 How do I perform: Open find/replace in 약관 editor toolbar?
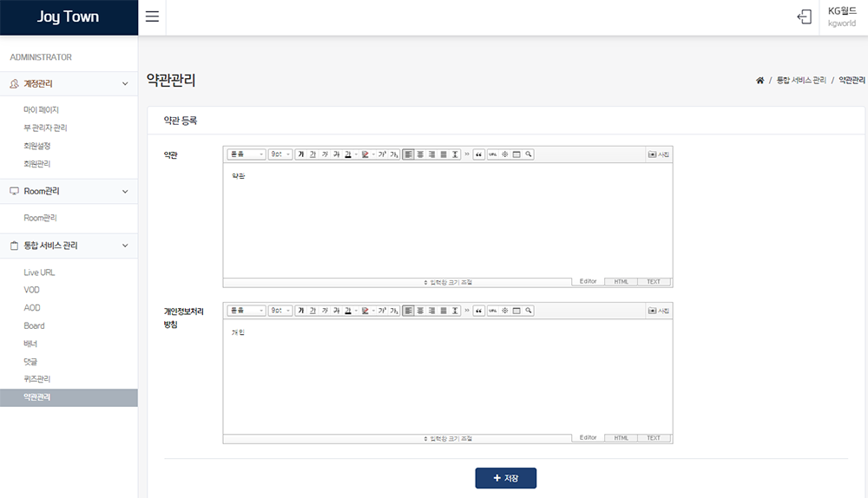tap(528, 154)
